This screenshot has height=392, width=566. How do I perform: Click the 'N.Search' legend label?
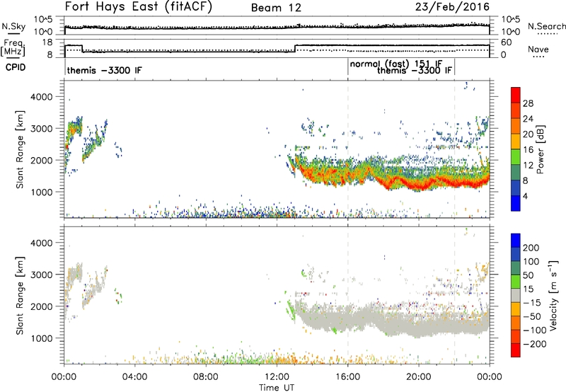point(546,26)
